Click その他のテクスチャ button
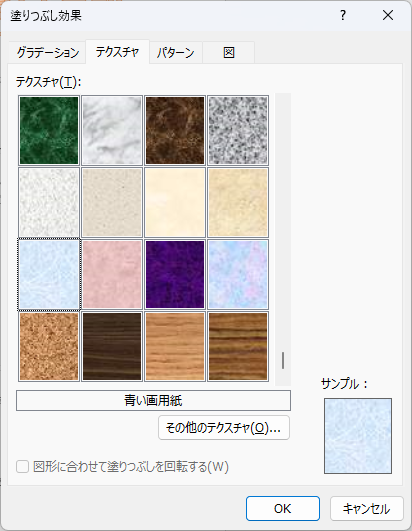The height and width of the screenshot is (531, 412). pyautogui.click(x=224, y=428)
